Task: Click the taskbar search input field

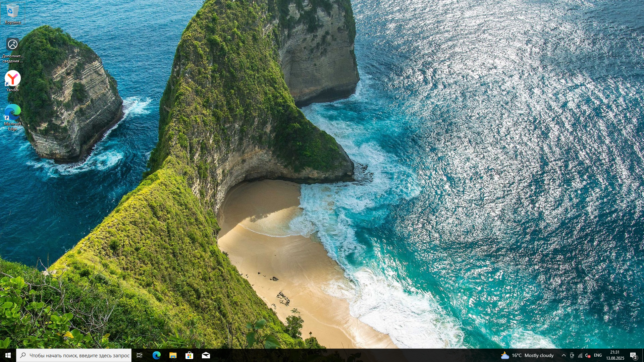Action: click(x=77, y=356)
